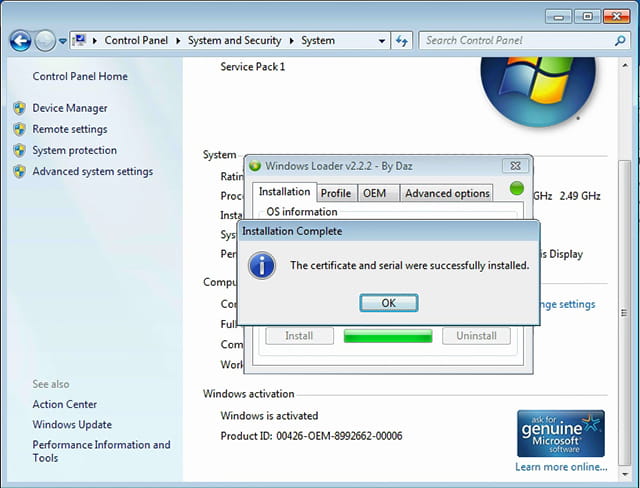Image resolution: width=640 pixels, height=488 pixels.
Task: Open the Learn more online link
Action: click(561, 467)
